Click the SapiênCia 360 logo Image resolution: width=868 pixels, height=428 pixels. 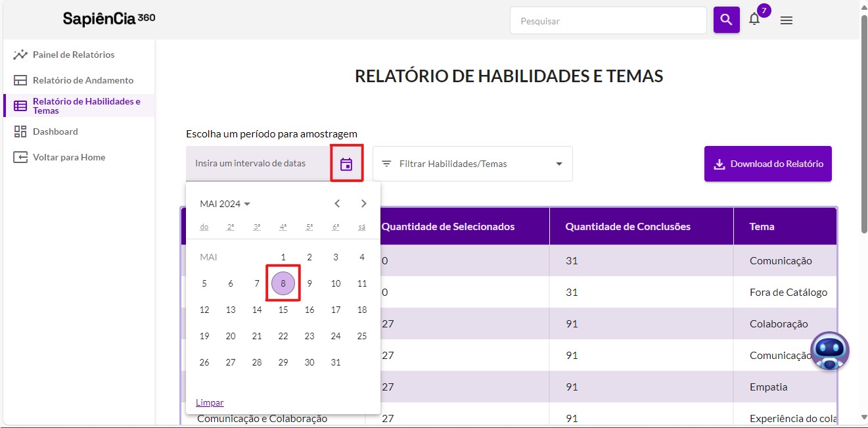click(x=109, y=18)
